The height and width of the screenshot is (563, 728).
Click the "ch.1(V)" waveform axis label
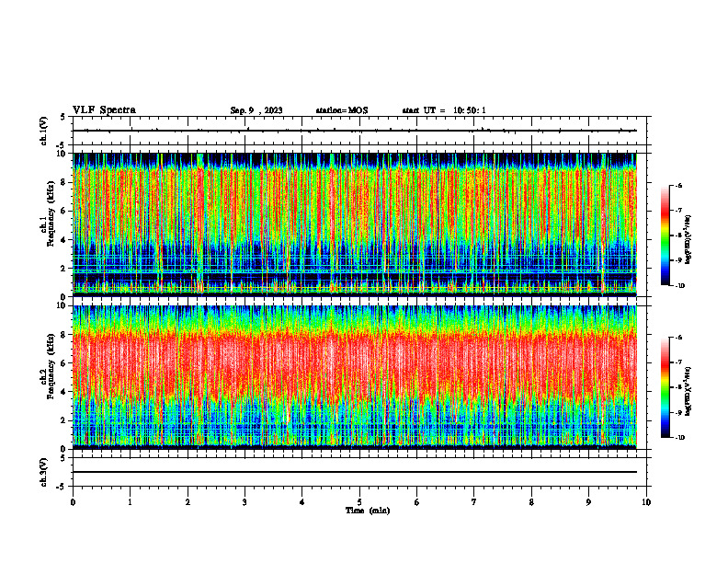click(43, 131)
